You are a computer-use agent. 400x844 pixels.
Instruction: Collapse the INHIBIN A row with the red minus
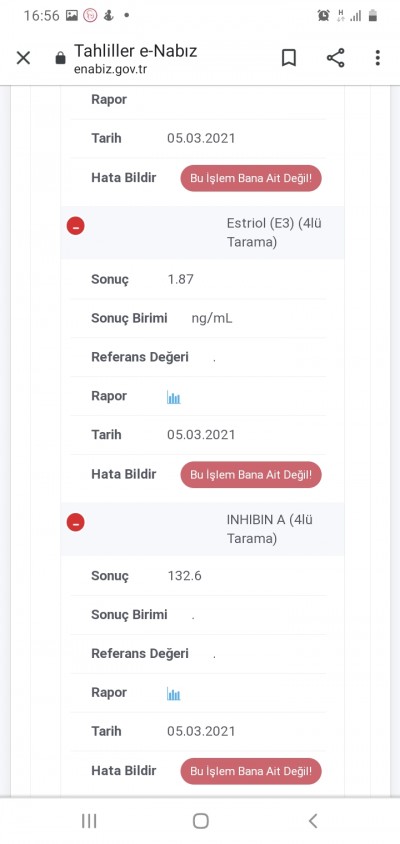(x=75, y=522)
